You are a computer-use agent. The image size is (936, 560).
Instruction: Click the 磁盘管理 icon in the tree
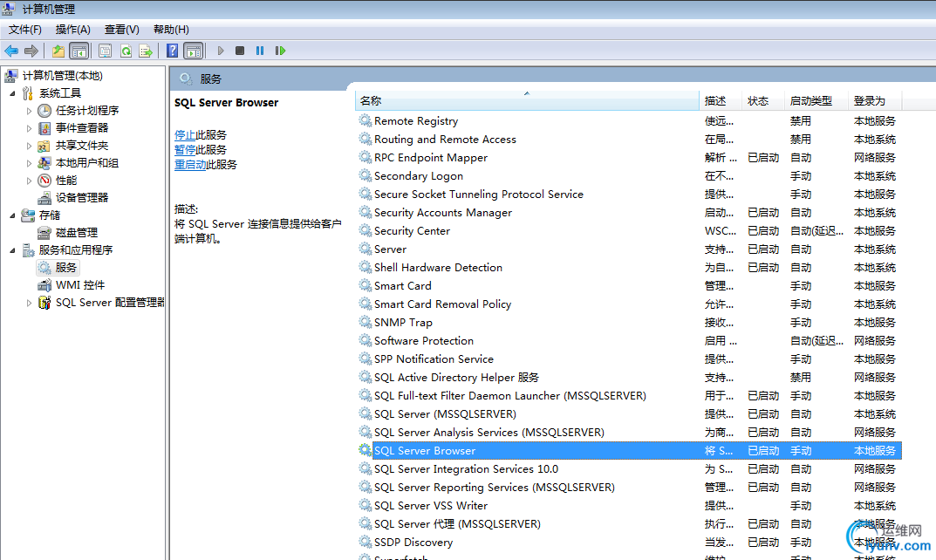(x=44, y=232)
